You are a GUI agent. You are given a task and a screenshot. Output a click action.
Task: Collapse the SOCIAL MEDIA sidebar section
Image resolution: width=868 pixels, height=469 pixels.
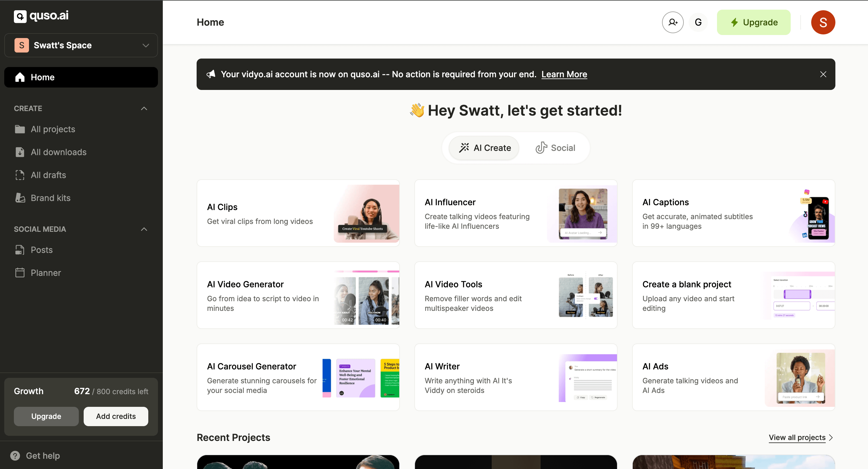click(x=144, y=229)
